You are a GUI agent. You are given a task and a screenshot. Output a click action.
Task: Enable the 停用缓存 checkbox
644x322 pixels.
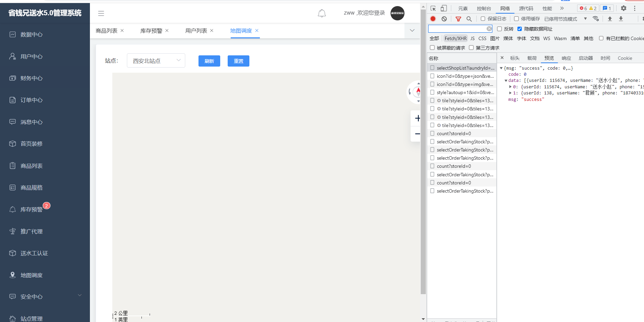click(516, 19)
